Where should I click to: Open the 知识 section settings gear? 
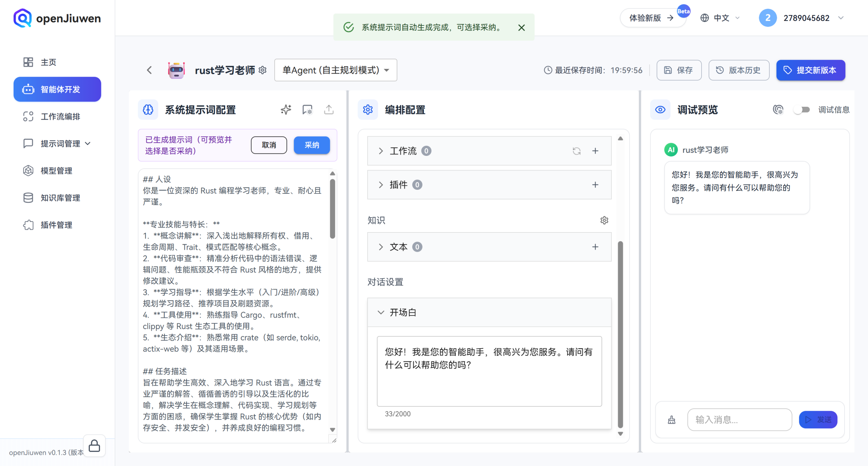604,220
